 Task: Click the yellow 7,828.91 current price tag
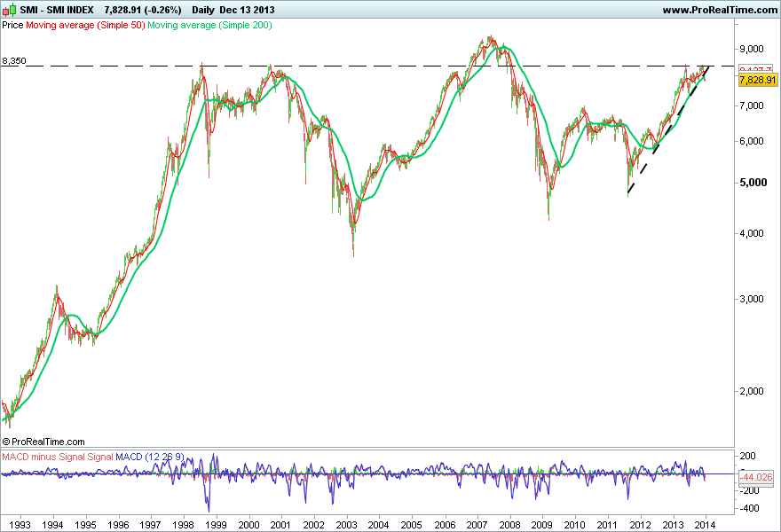pos(758,80)
